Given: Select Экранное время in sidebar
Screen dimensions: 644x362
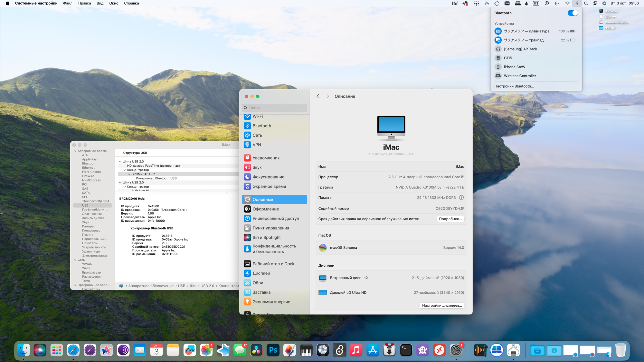Looking at the screenshot, I should pos(269,186).
